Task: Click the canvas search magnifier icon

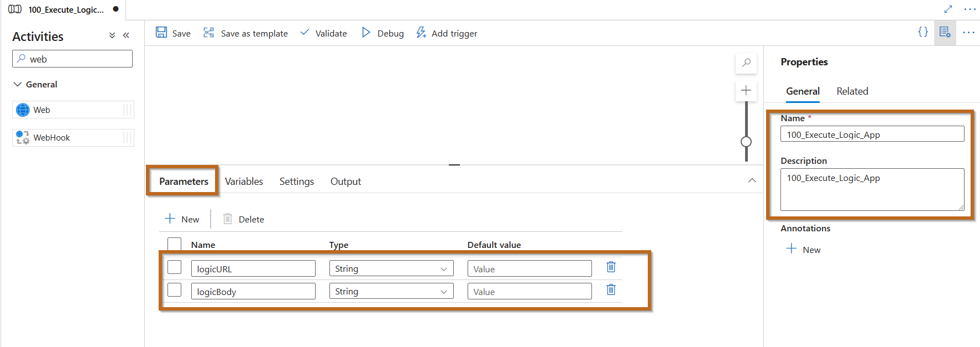Action: (746, 63)
